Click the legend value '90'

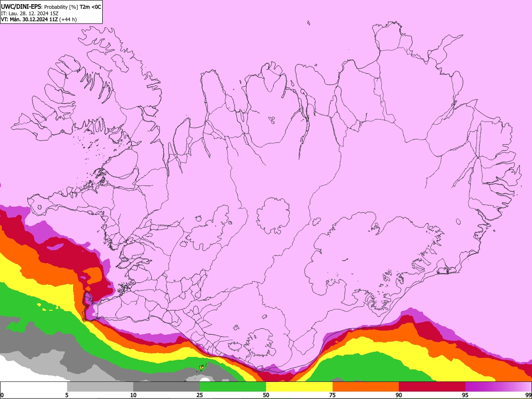click(399, 395)
